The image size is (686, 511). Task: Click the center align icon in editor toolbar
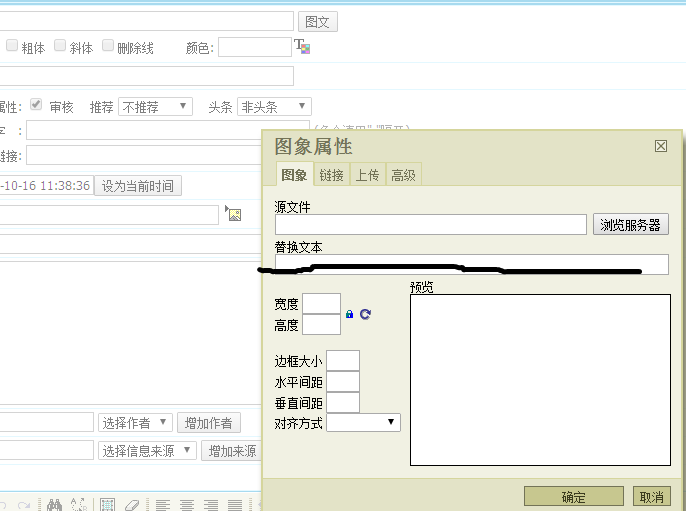point(186,504)
